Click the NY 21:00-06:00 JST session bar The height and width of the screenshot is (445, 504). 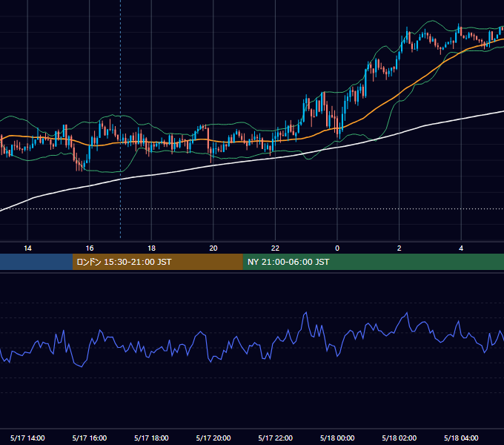[373, 262]
